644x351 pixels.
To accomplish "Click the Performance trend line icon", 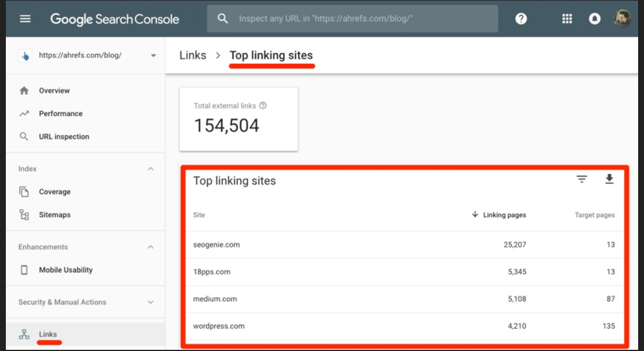I will click(24, 113).
